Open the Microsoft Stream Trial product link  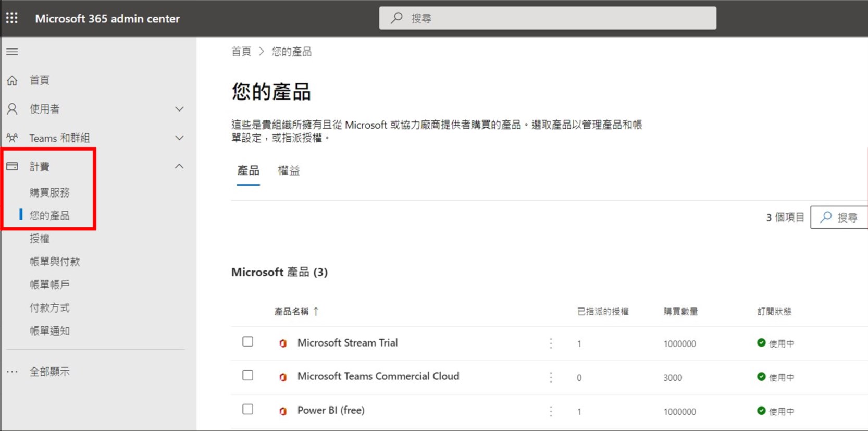coord(348,343)
